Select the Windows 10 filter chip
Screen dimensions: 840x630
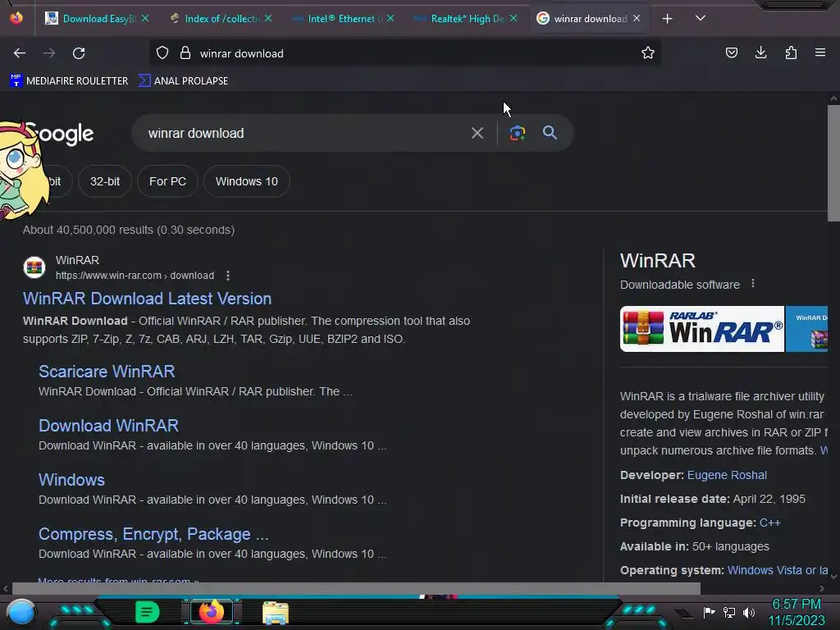click(246, 181)
